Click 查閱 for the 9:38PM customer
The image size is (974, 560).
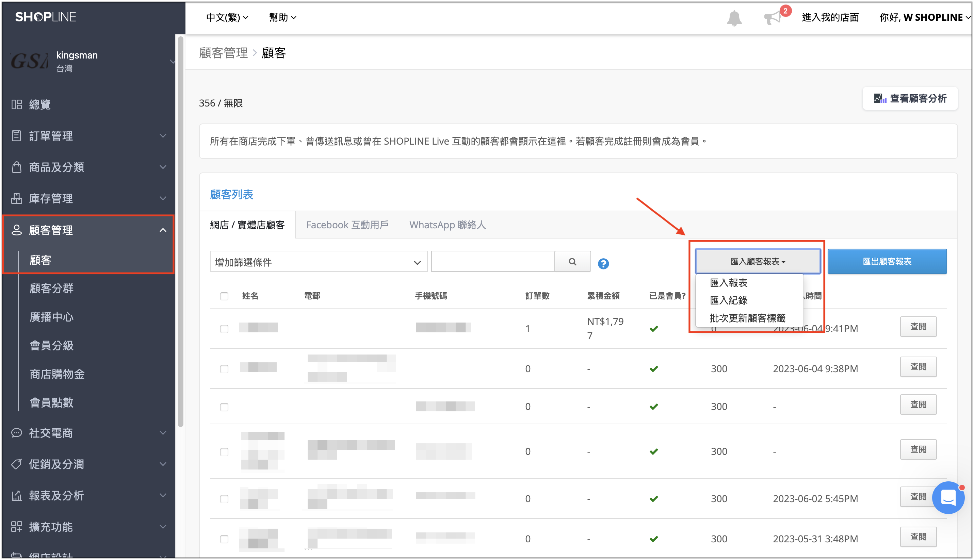tap(918, 367)
